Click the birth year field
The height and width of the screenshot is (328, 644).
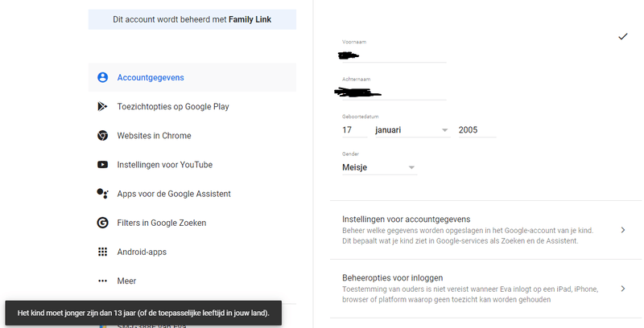(476, 130)
